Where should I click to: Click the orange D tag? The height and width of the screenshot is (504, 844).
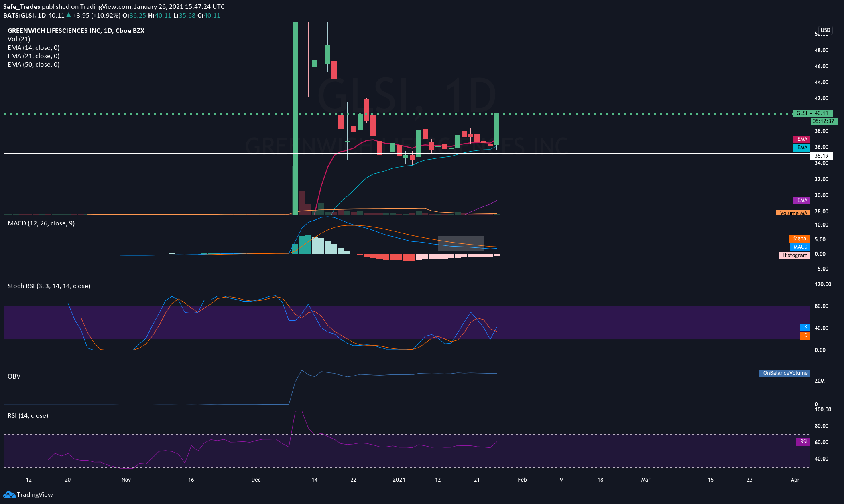pos(805,336)
